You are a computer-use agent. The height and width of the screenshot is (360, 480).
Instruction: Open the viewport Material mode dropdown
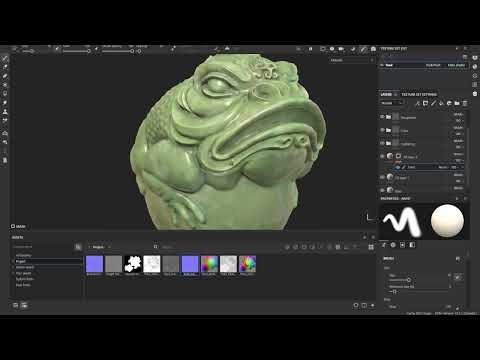pyautogui.click(x=352, y=60)
